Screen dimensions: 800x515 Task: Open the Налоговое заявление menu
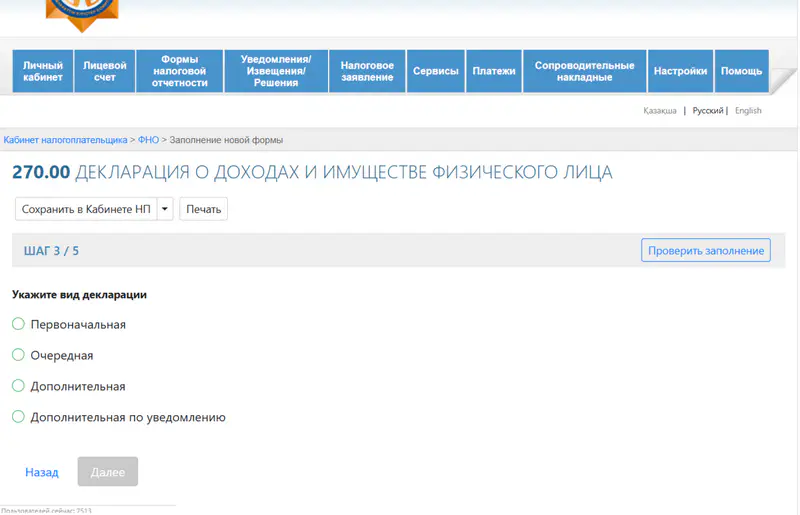coord(367,71)
